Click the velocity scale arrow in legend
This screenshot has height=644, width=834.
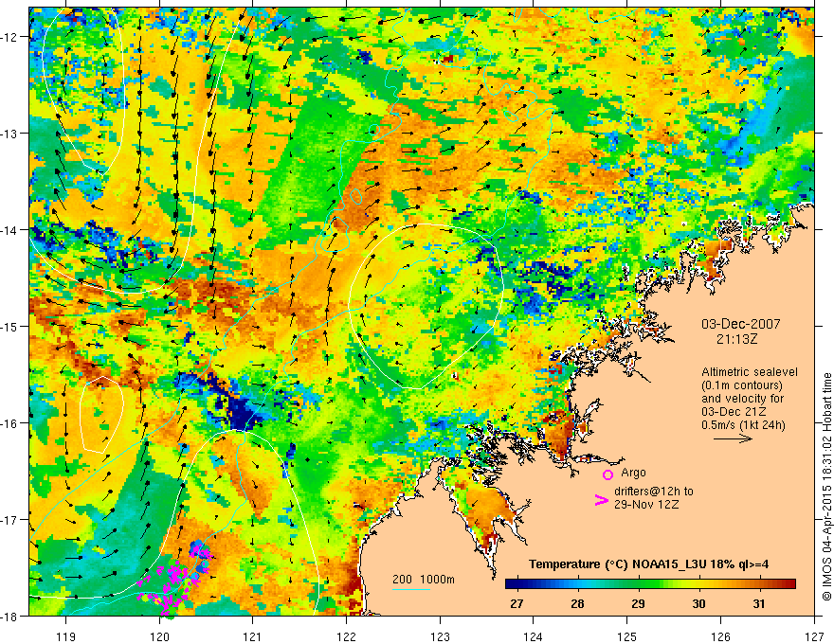point(733,438)
